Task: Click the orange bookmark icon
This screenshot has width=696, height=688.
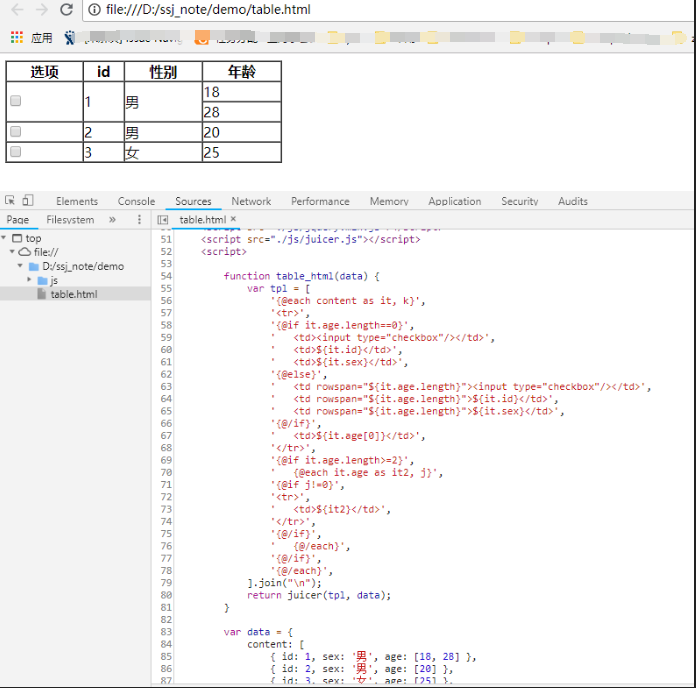Action: (202, 37)
